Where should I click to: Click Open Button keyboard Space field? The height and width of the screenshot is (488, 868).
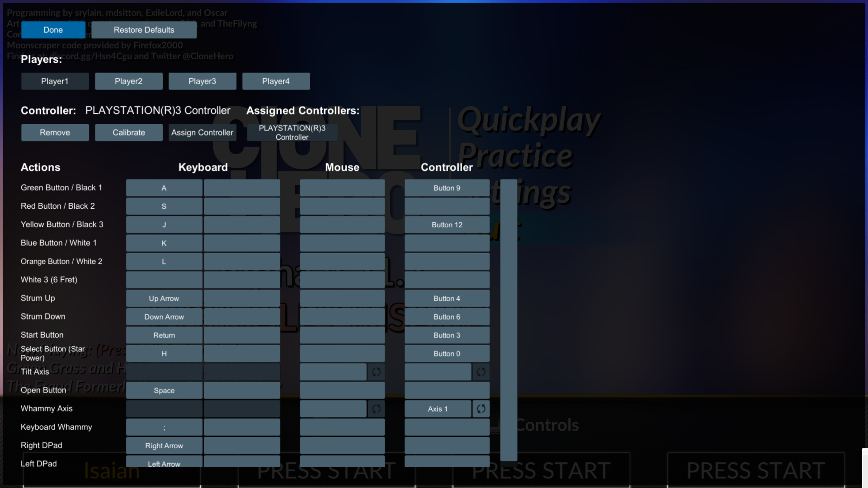pyautogui.click(x=164, y=390)
